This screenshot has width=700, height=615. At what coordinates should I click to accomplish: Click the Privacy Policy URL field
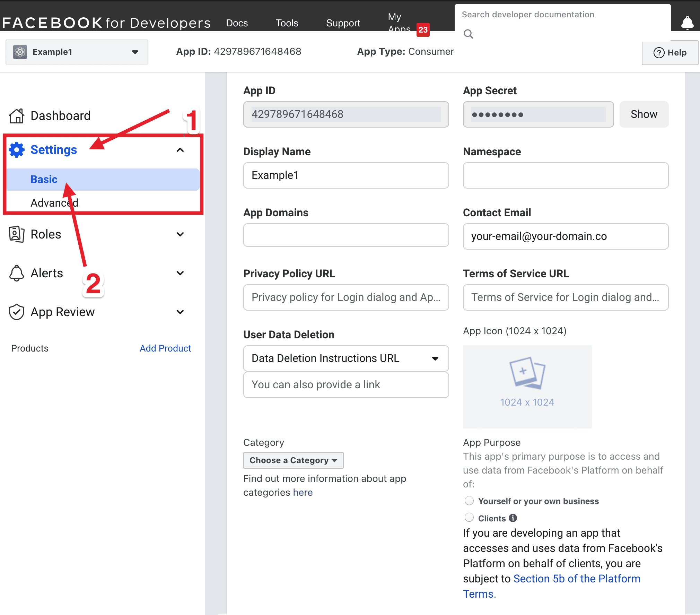[x=346, y=297]
